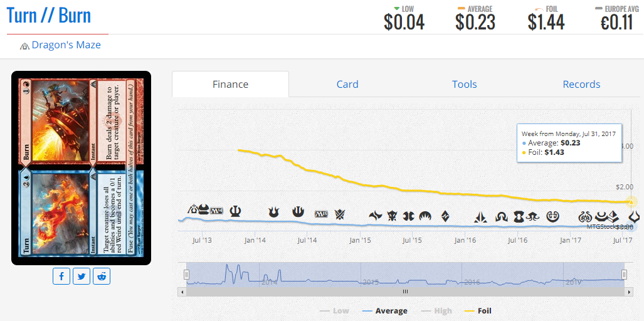Click the Modern Masters set marker on chart
This screenshot has height=321, width=644.
pos(204,210)
